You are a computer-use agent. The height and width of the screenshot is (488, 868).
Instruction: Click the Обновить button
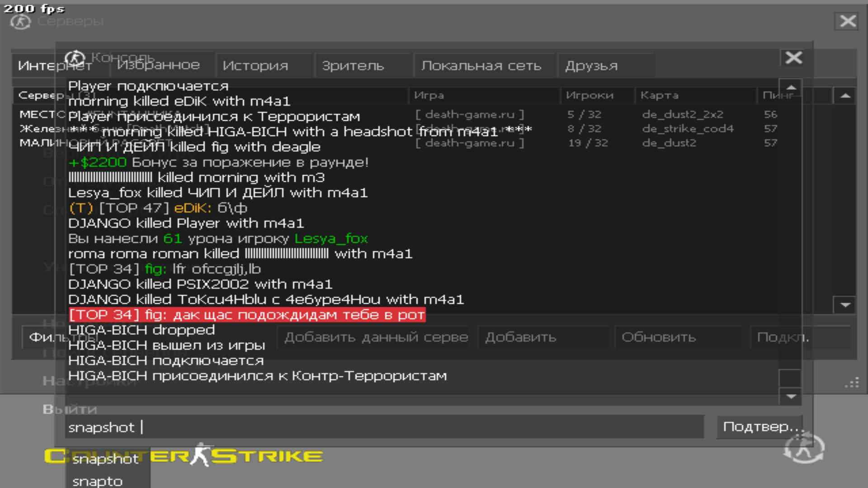tap(678, 338)
